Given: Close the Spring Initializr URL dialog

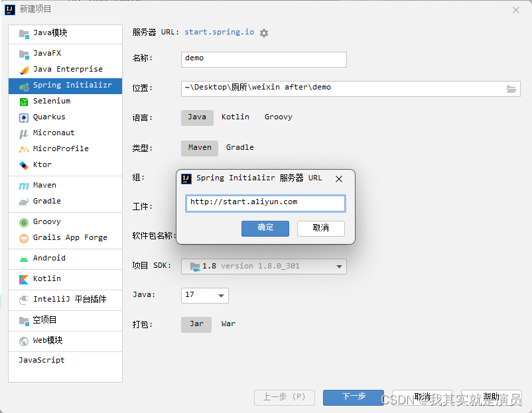Looking at the screenshot, I should click(x=339, y=179).
